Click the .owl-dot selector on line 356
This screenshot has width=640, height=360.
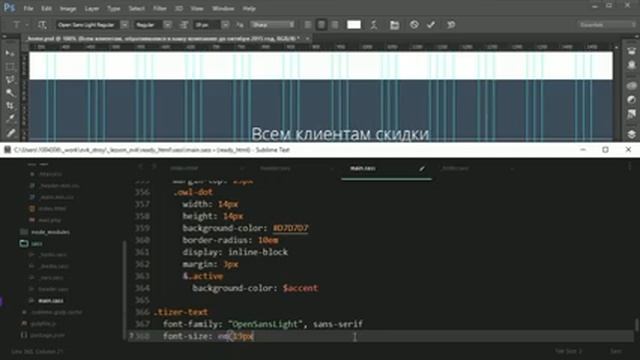[x=193, y=192]
